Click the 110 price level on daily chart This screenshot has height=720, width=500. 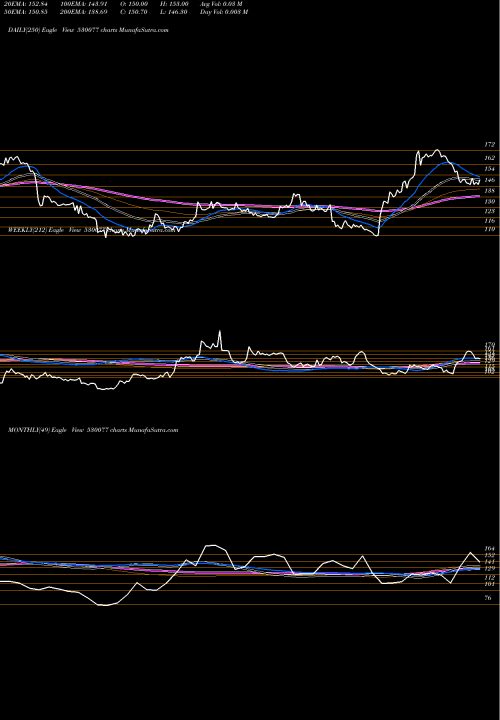(x=489, y=229)
